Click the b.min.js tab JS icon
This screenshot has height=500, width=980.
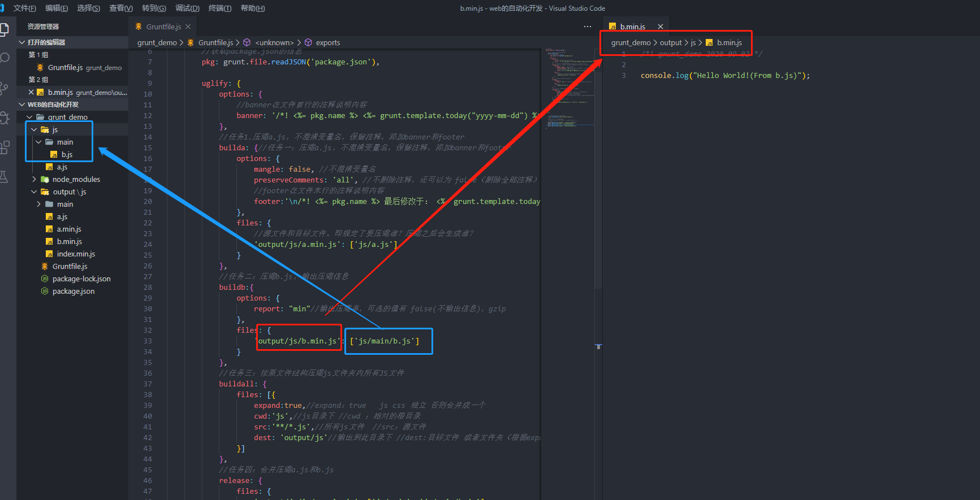point(612,27)
